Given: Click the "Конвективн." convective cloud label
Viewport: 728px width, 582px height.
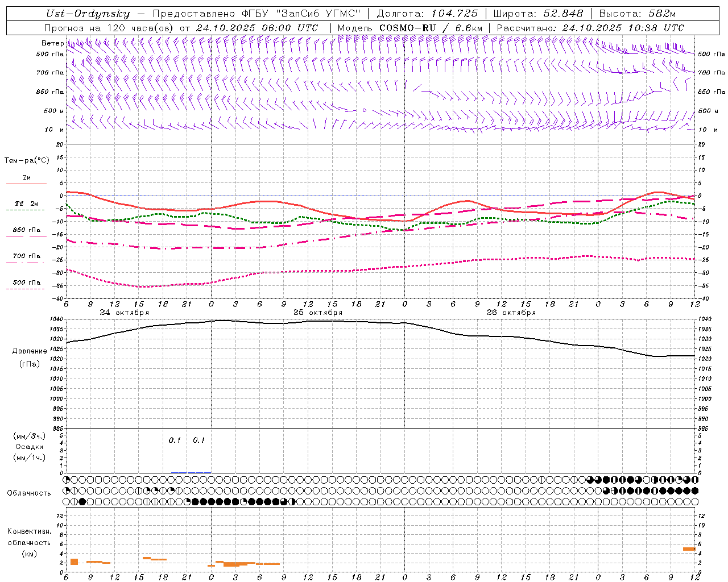Looking at the screenshot, I should [x=29, y=531].
